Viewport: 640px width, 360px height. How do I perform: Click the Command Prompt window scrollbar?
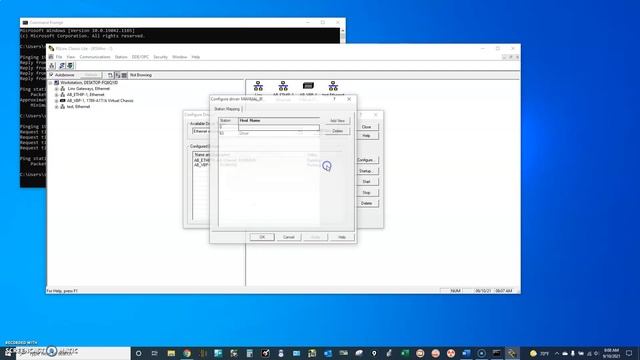(x=343, y=36)
